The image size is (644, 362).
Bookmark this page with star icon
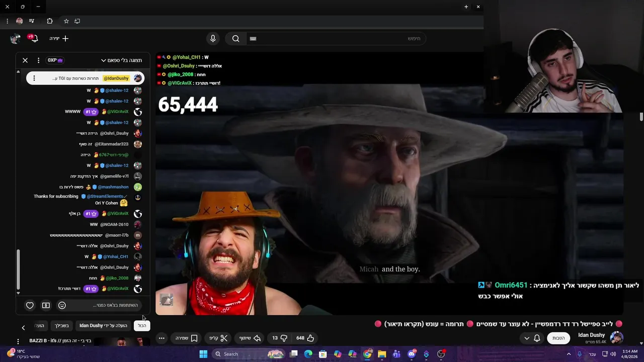click(x=66, y=21)
